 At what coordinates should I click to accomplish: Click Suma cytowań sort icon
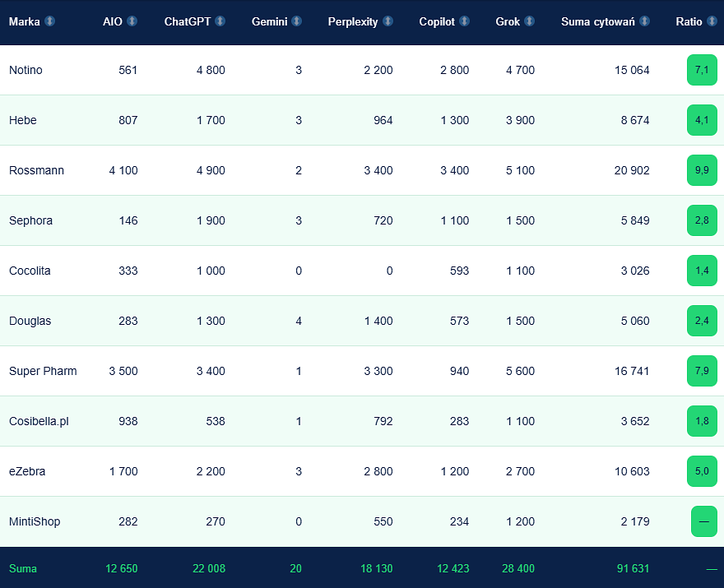point(644,21)
